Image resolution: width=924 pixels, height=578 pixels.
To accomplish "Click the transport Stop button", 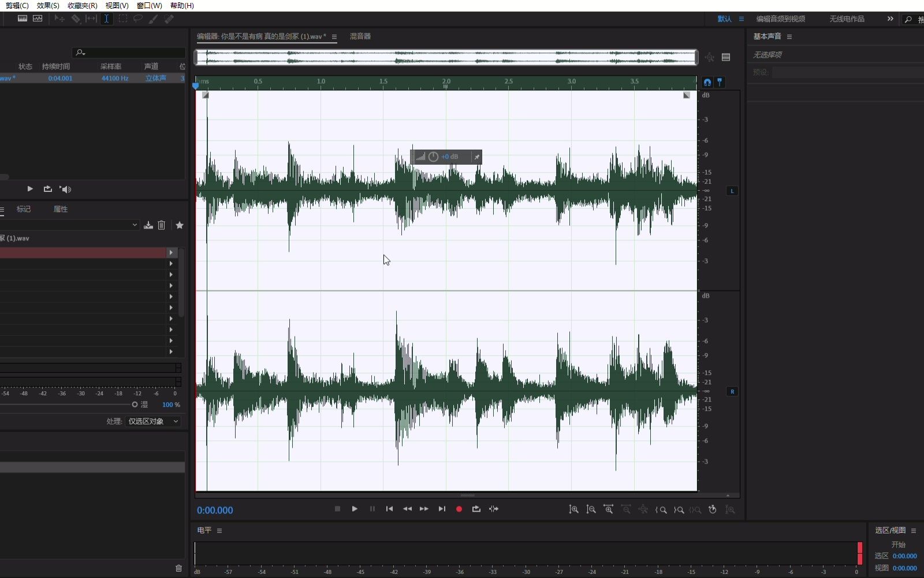I will pos(337,509).
